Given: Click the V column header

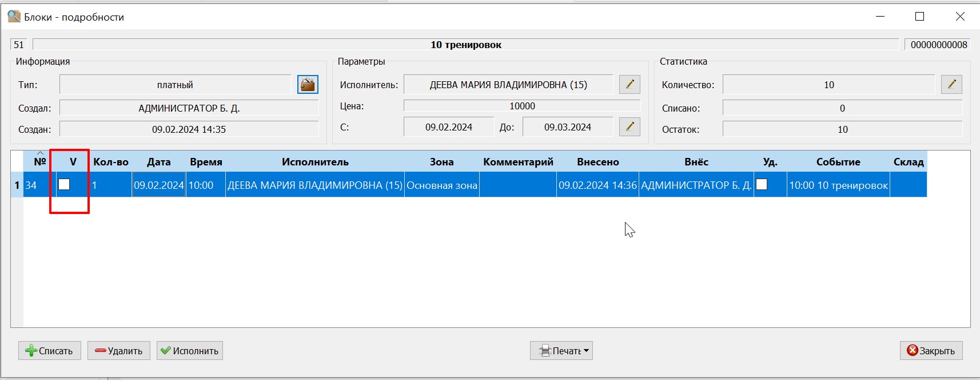Looking at the screenshot, I should tap(73, 161).
